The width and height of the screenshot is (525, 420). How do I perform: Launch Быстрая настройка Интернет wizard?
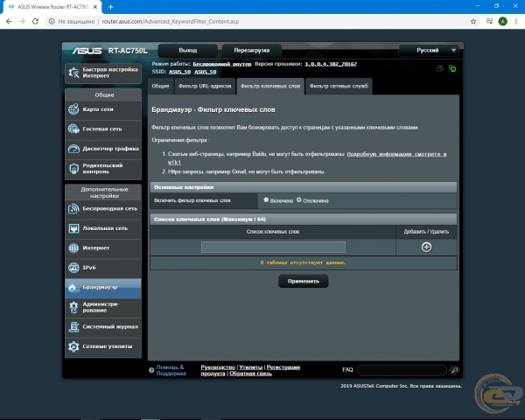point(103,73)
